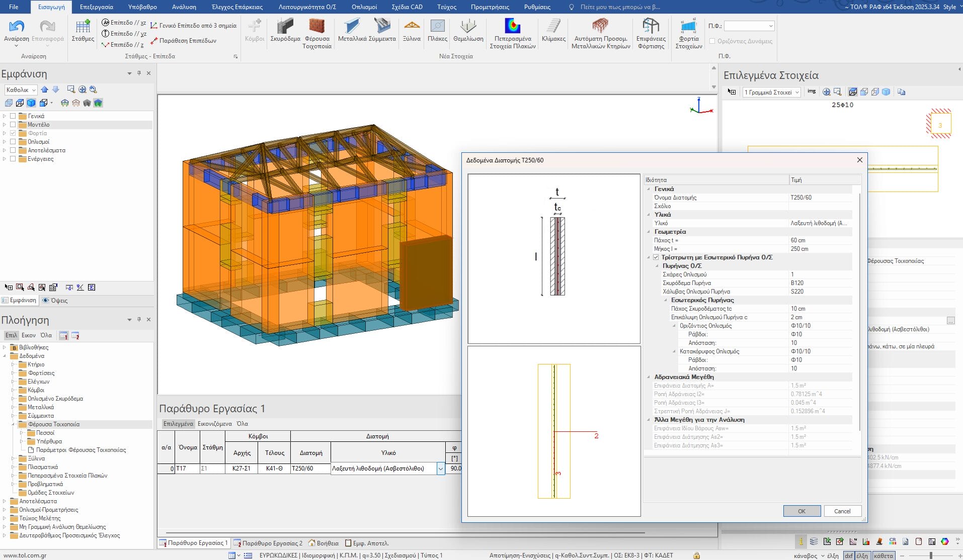Open the Οπλισμοί ribbon tab
This screenshot has height=560, width=963.
(364, 7)
